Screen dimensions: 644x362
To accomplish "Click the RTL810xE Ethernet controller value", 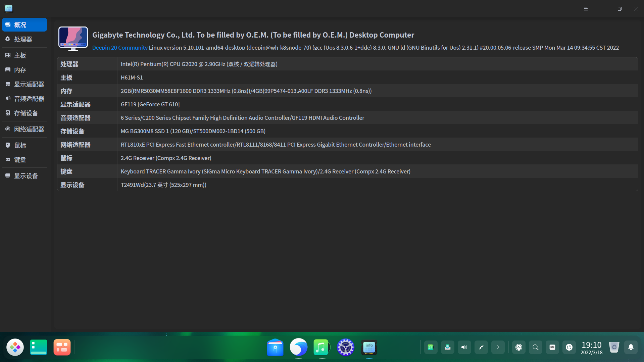I will click(276, 145).
